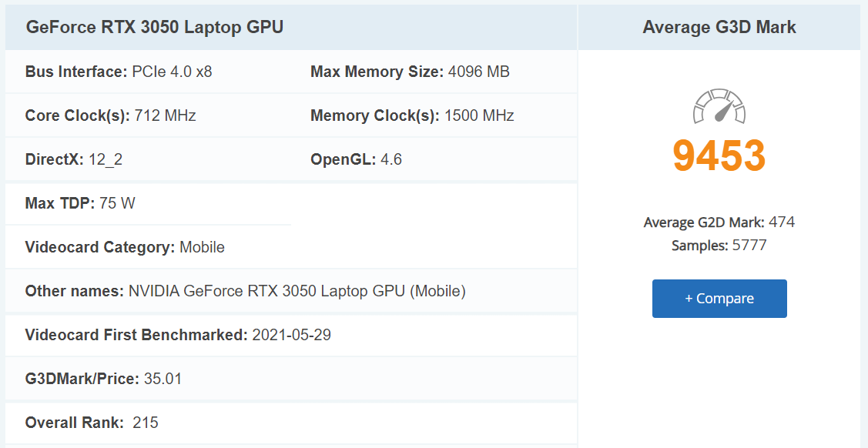The height and width of the screenshot is (448, 868).
Task: Click the Average G2D Mark 474 text
Action: [x=719, y=222]
